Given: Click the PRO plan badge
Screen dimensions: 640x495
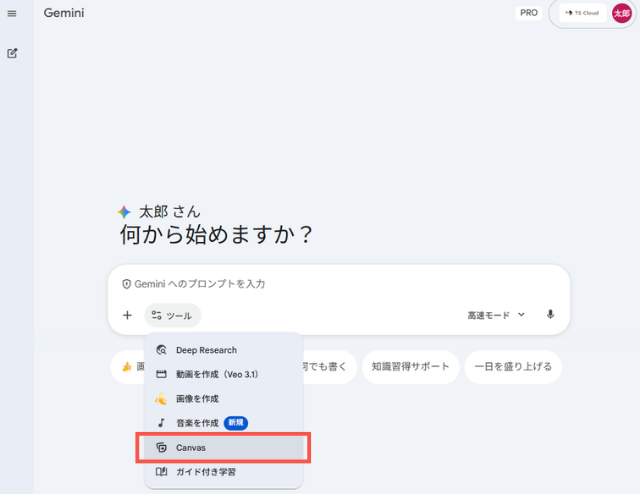Looking at the screenshot, I should pyautogui.click(x=529, y=13).
